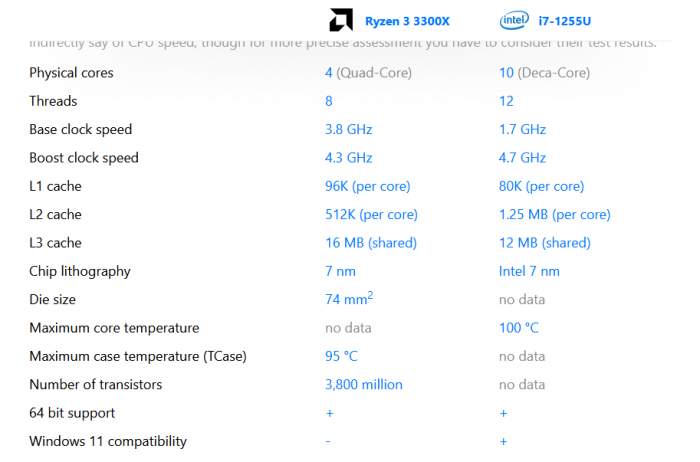Click the 16 MB (shared) L3 cache value
The height and width of the screenshot is (462, 700).
pyautogui.click(x=371, y=243)
